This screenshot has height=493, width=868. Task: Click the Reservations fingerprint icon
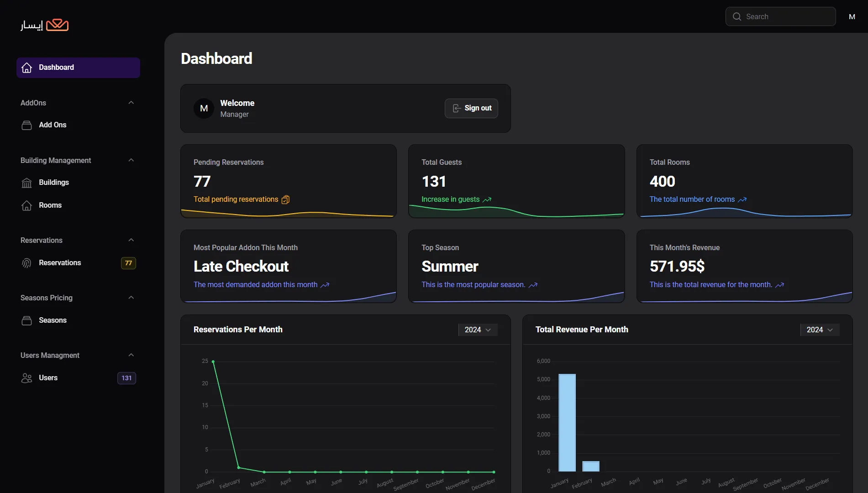(x=27, y=263)
